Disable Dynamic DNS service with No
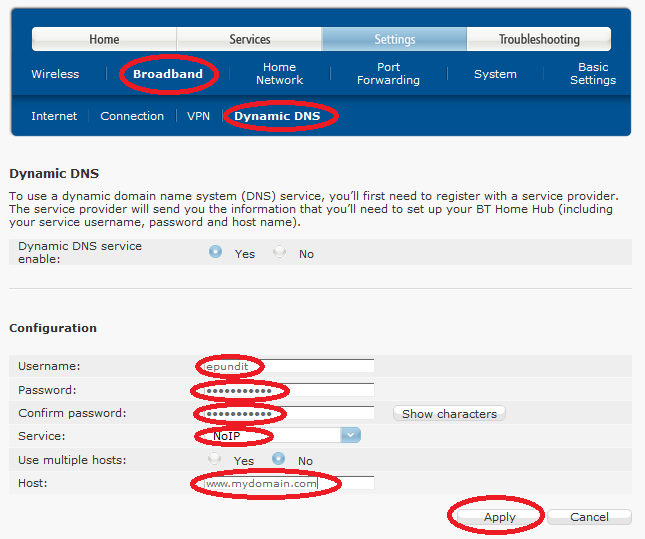The width and height of the screenshot is (645, 539). (x=280, y=253)
